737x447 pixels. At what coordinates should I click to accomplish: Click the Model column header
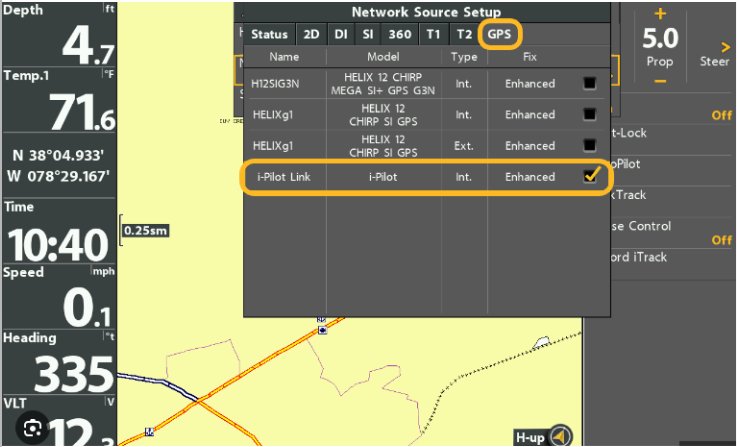coord(383,56)
